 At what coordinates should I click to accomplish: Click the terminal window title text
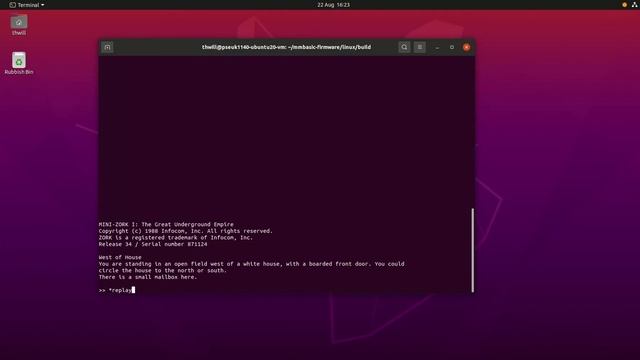pos(286,47)
